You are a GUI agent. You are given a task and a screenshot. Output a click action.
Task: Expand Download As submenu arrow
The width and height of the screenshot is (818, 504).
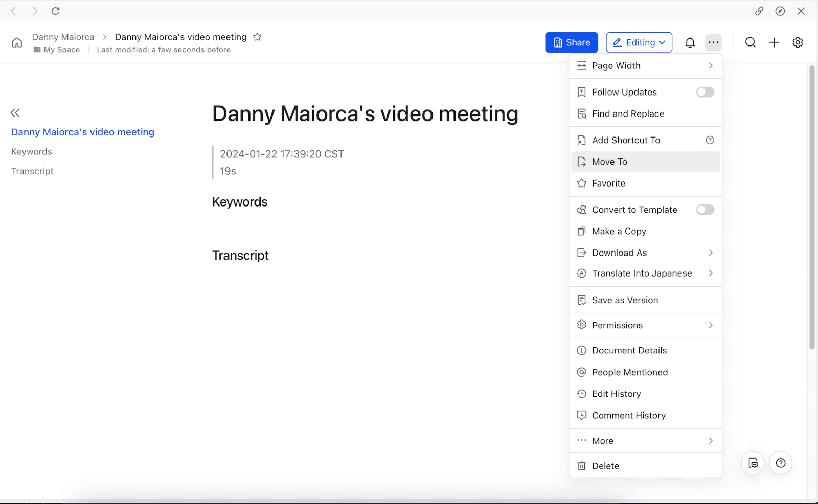tap(711, 253)
